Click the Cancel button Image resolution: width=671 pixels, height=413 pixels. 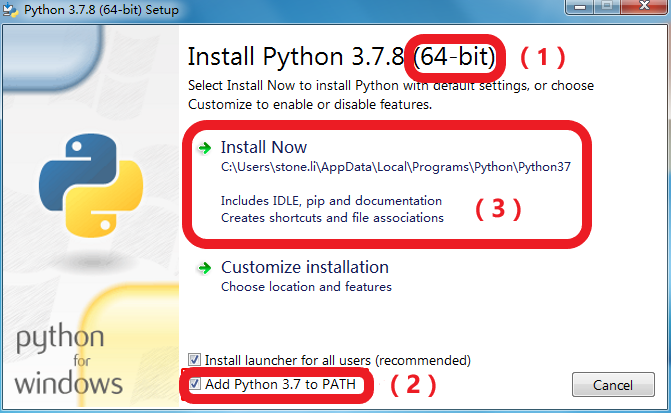(613, 385)
